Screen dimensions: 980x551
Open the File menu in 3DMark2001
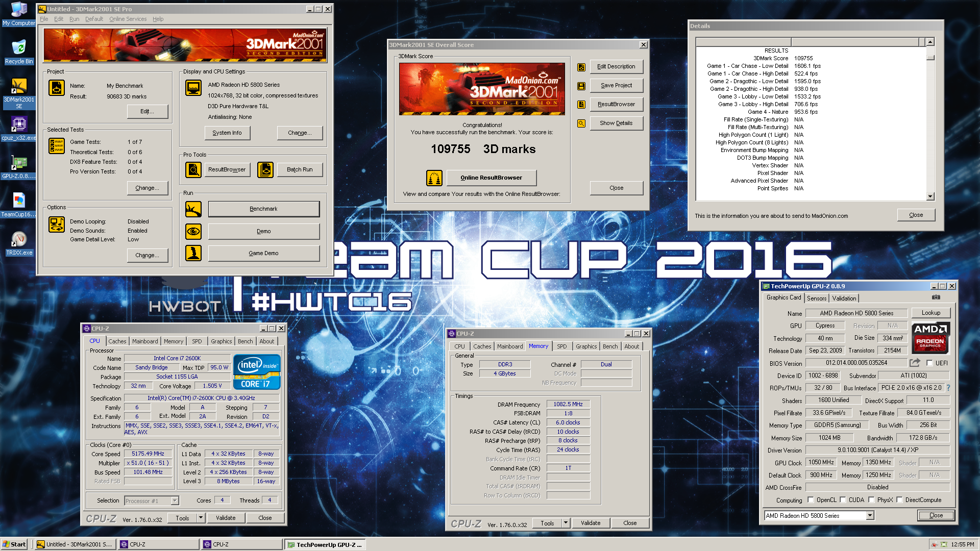(x=44, y=19)
